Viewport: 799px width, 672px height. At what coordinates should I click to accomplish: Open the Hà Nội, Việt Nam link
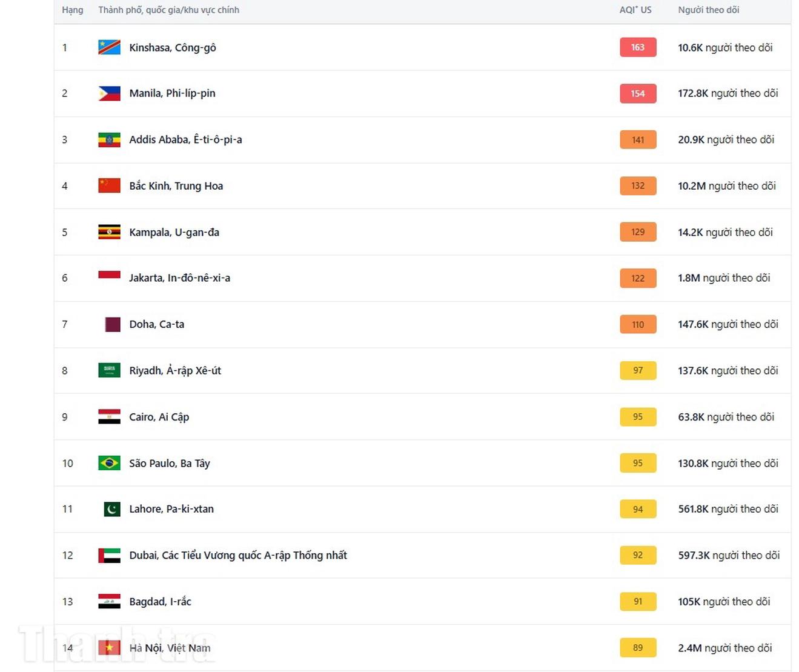tap(170, 648)
